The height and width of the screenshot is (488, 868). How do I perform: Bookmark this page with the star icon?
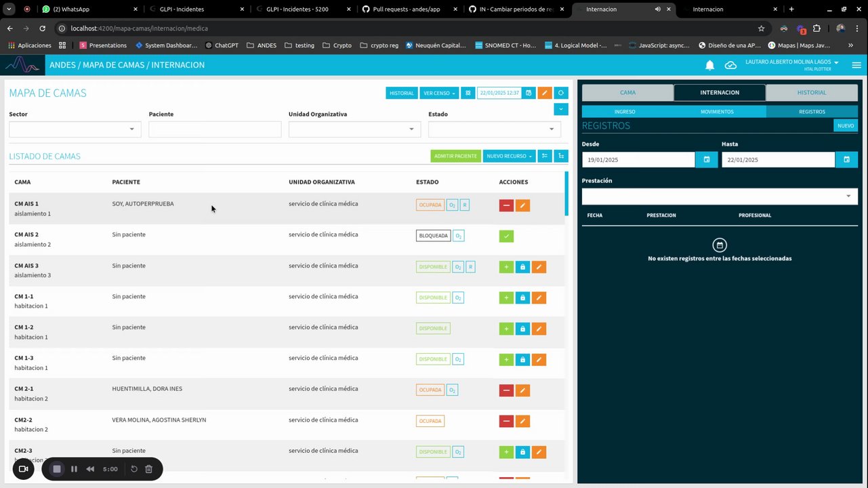[762, 28]
